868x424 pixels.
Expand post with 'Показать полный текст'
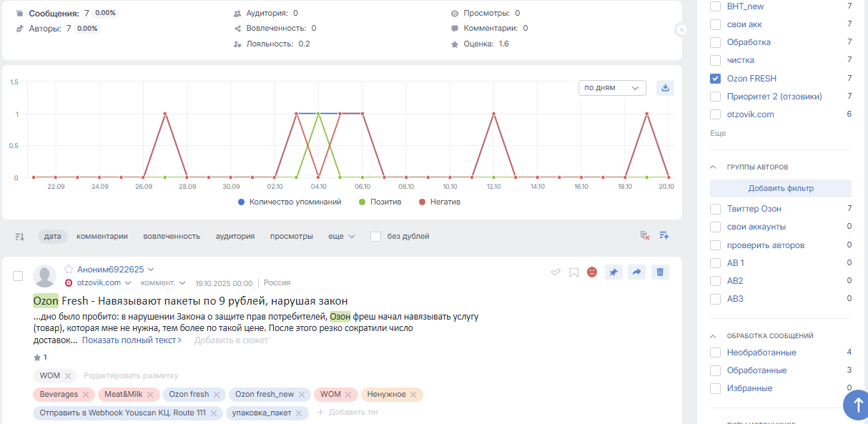132,340
